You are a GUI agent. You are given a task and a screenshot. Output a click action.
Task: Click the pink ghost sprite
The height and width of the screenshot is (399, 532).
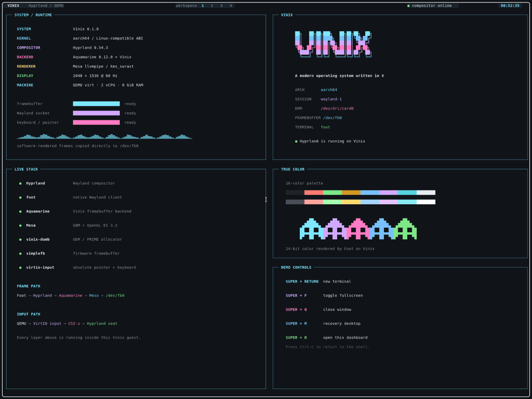click(358, 229)
